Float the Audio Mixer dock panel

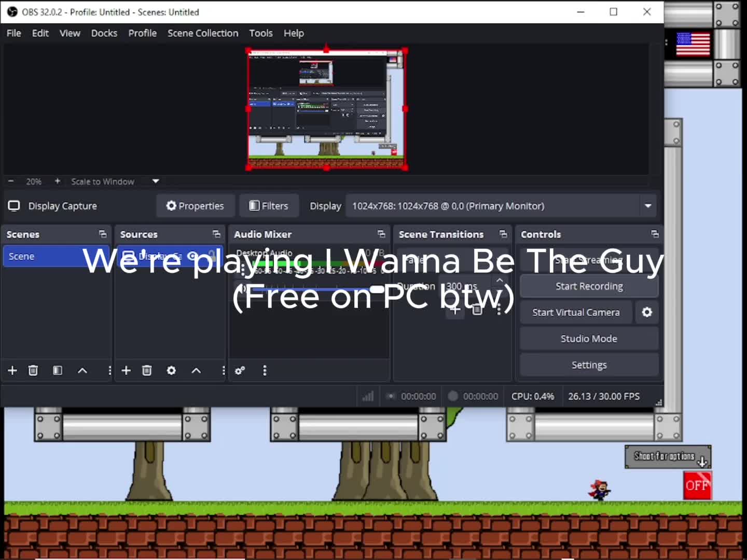[x=381, y=234]
